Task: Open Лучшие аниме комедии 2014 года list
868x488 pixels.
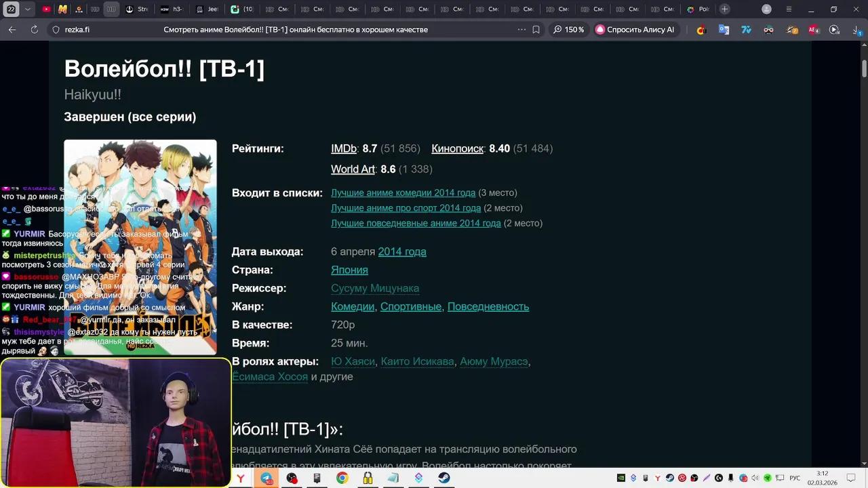Action: coord(403,193)
